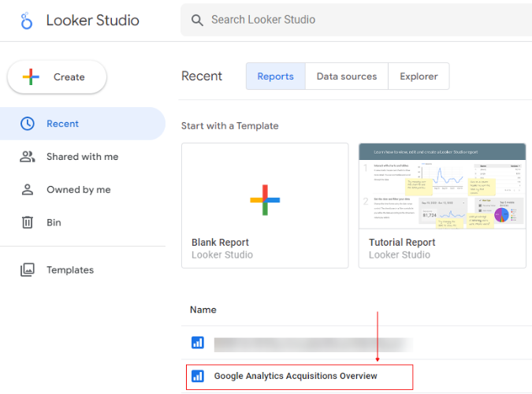
Task: Sort by the Name column header
Action: pos(203,310)
